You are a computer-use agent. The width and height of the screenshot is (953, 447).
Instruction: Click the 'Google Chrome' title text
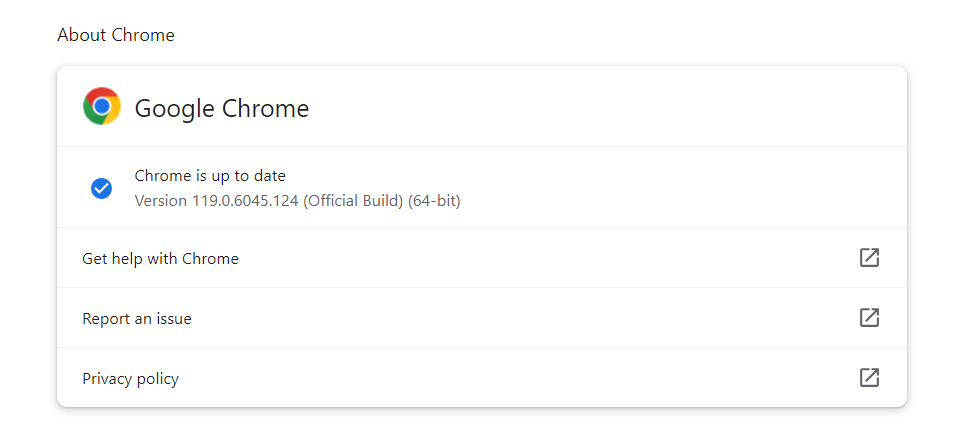click(222, 109)
